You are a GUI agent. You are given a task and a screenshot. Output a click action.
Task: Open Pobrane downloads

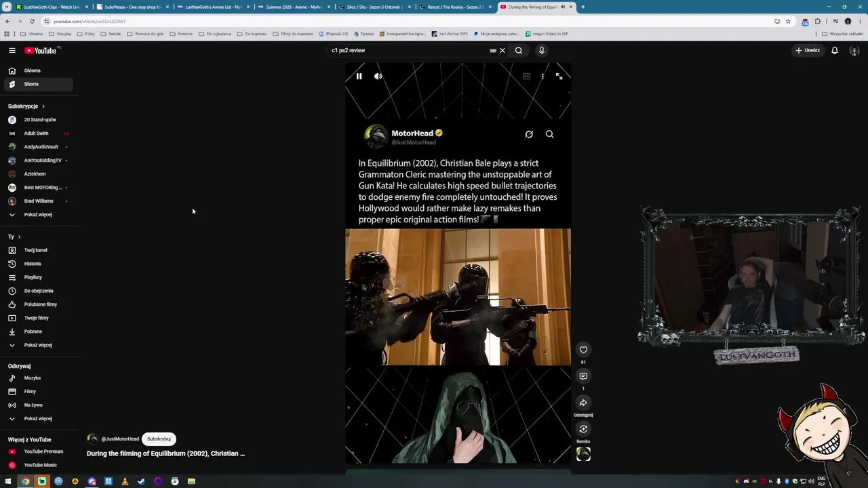pos(37,331)
